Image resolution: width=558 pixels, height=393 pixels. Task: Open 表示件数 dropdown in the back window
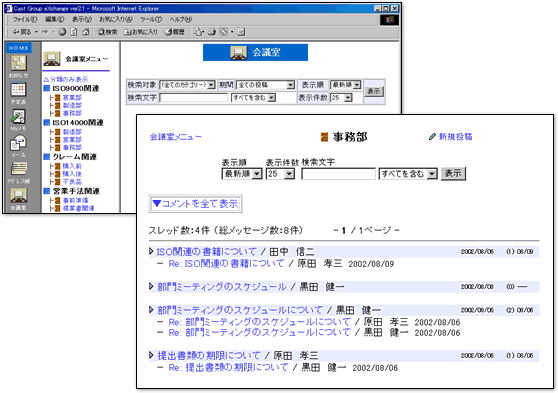pyautogui.click(x=341, y=98)
